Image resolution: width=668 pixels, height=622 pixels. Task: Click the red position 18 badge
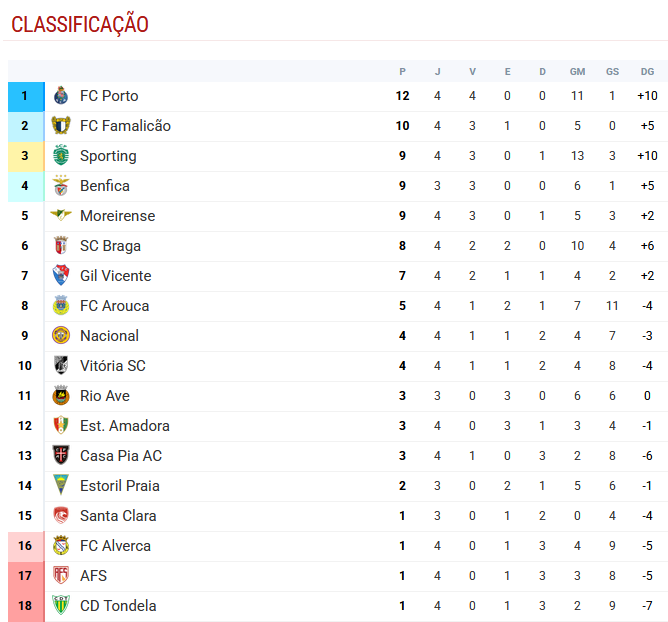26,606
